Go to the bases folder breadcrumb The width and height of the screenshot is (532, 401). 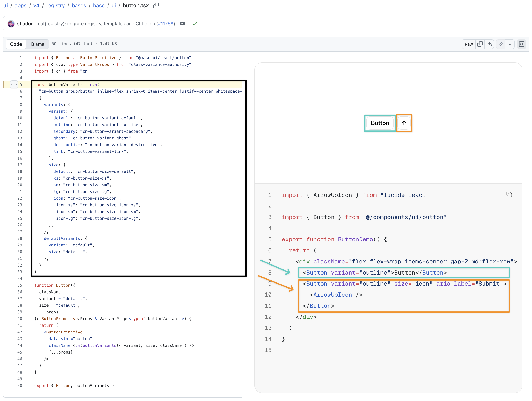pos(79,5)
